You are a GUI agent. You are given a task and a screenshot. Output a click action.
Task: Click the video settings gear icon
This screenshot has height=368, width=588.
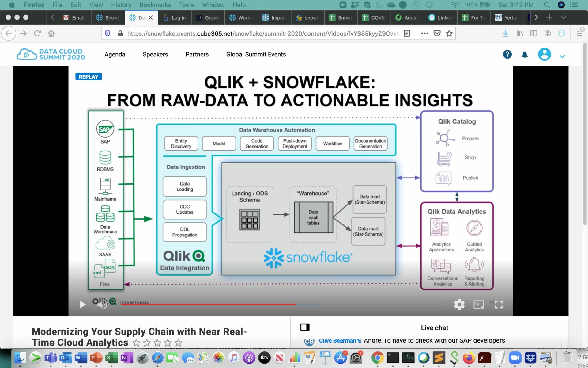(459, 304)
